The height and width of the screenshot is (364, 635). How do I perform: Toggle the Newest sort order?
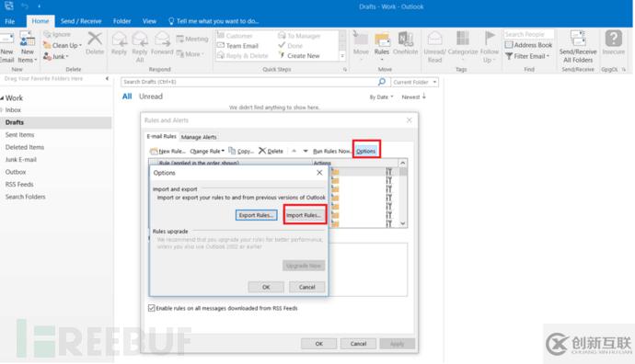413,97
